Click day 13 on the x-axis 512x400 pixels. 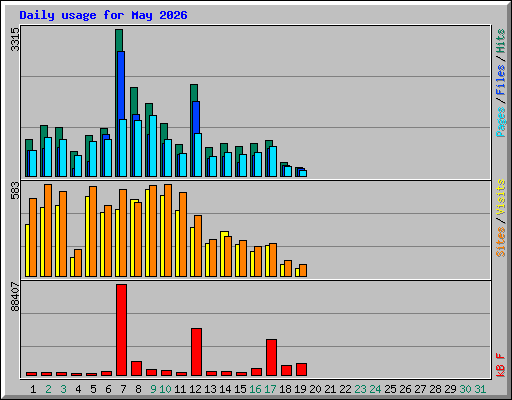(x=210, y=389)
